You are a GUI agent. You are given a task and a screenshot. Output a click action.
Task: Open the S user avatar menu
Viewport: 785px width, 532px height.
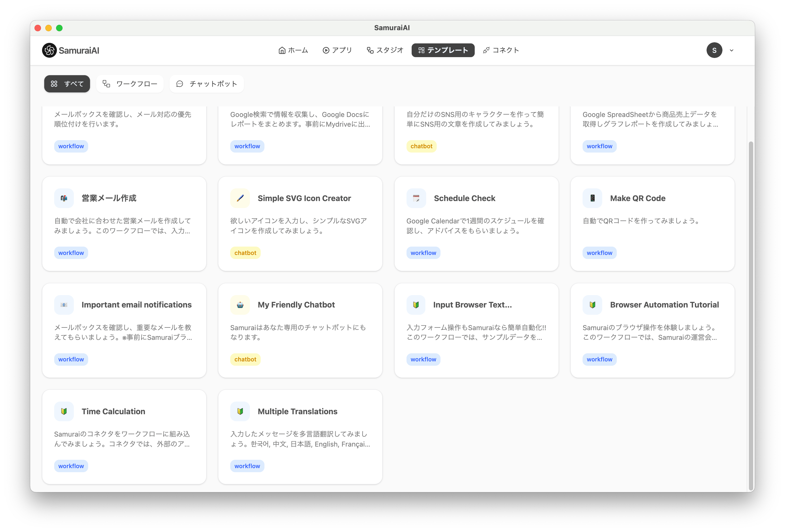pos(714,50)
